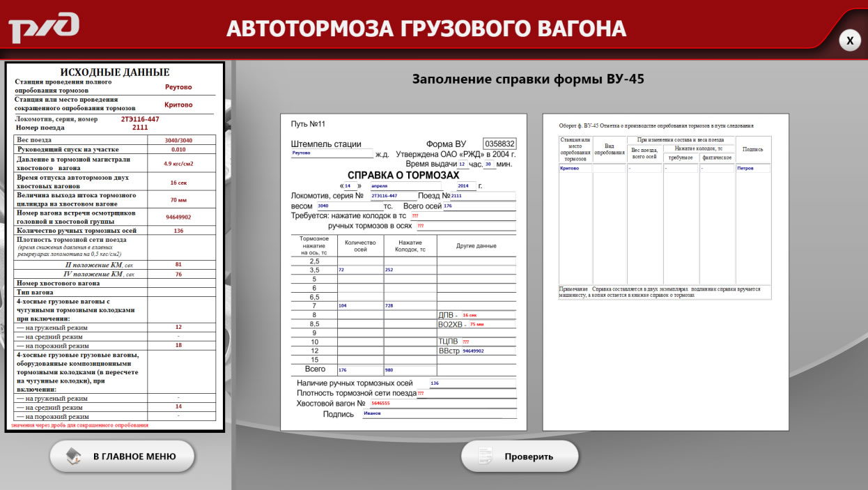The width and height of the screenshot is (868, 490).
Task: Click the II положение КМ value 81
Action: 178,265
